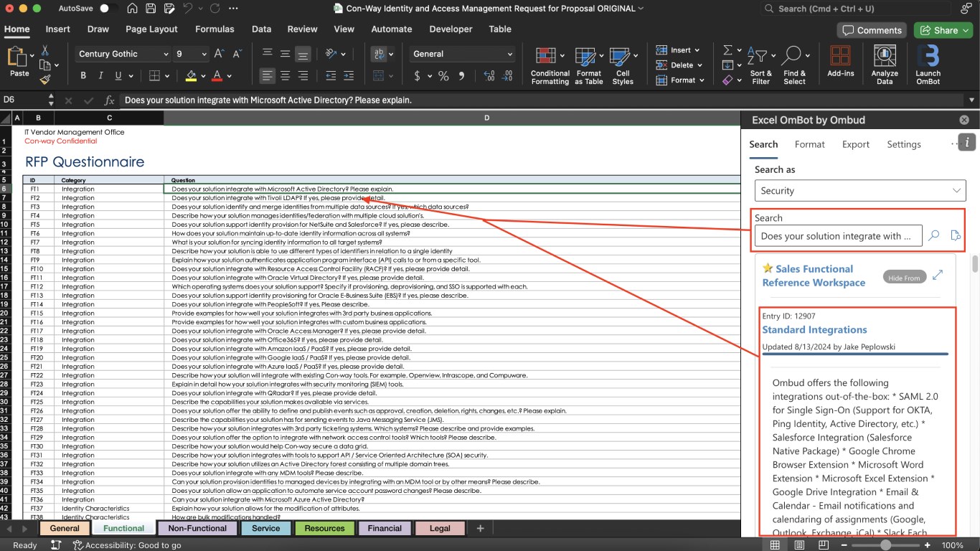Open the Formulas ribbon tab

[215, 29]
